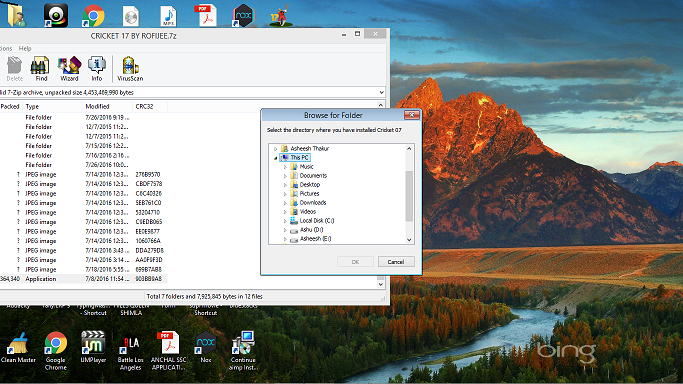Open the Continue aimp Inst desktop icon
This screenshot has width=683, height=384.
[243, 351]
